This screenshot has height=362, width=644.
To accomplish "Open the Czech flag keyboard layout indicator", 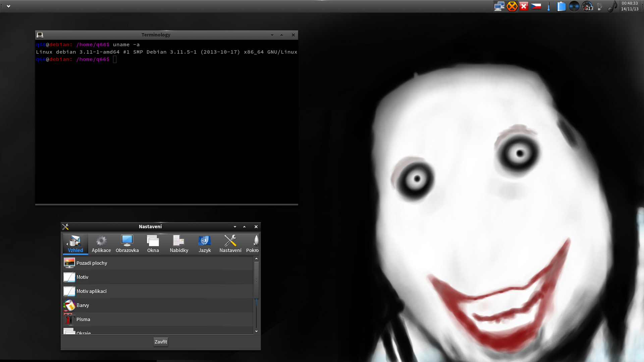I will click(536, 6).
